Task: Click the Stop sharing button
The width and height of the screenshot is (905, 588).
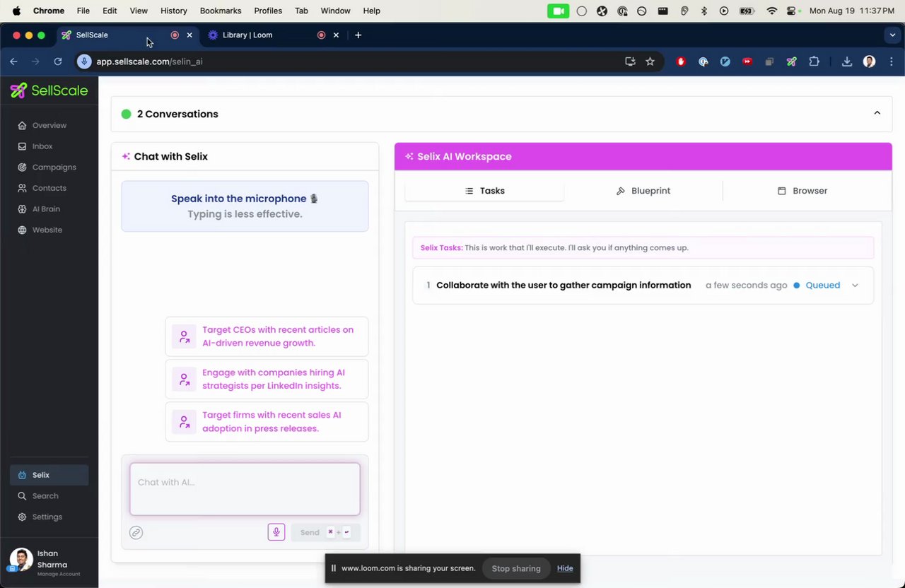Action: (516, 568)
